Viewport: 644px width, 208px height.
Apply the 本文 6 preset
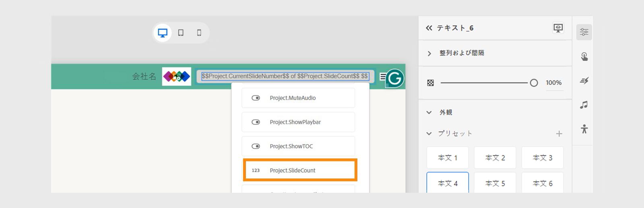(x=543, y=183)
